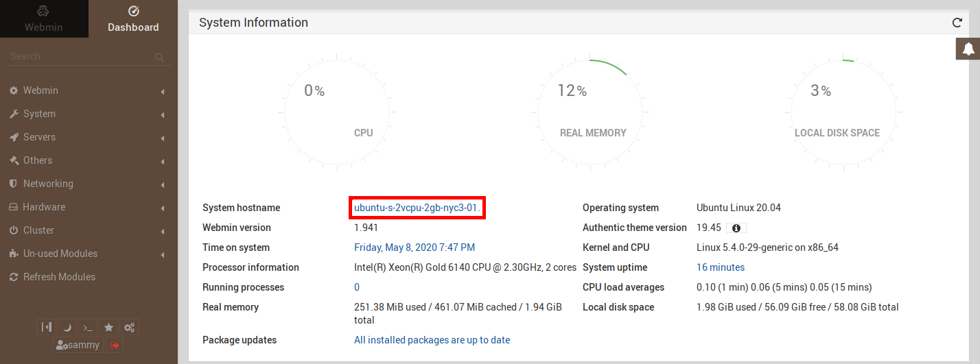
Task: Click Refresh Modules in the sidebar
Action: coord(59,277)
